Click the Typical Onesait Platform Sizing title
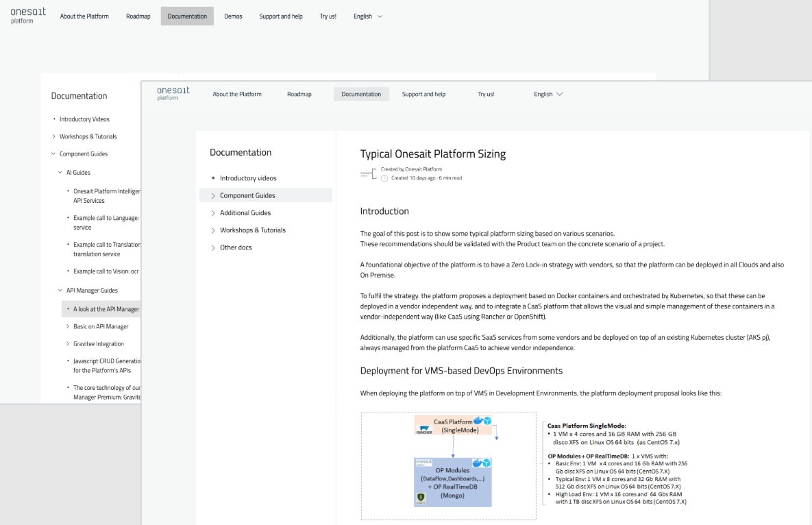This screenshot has height=525, width=812. (433, 154)
